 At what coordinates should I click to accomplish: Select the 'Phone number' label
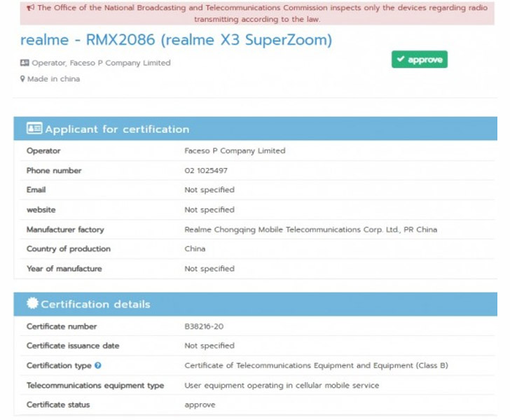[x=54, y=170]
